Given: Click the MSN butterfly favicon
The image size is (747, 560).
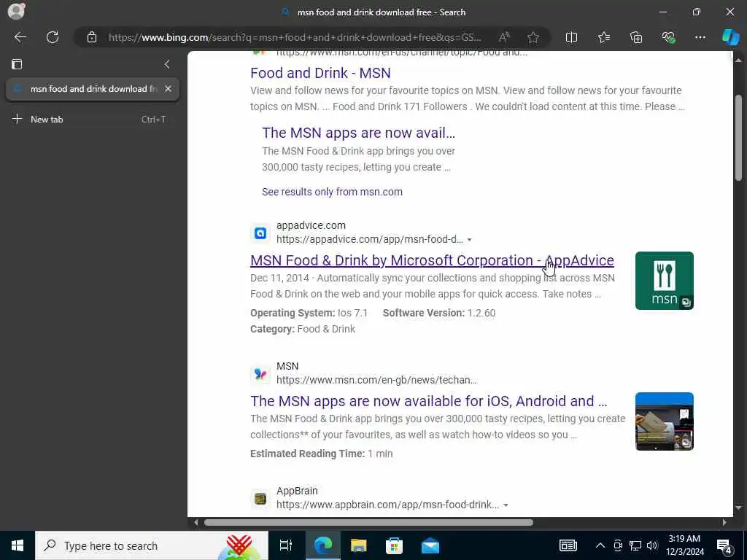Looking at the screenshot, I should tap(260, 374).
